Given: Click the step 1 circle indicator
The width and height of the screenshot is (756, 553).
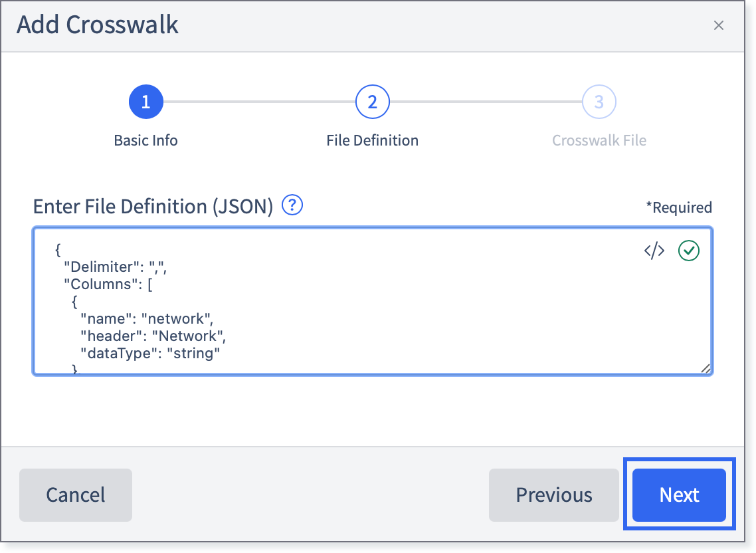Looking at the screenshot, I should point(145,102).
